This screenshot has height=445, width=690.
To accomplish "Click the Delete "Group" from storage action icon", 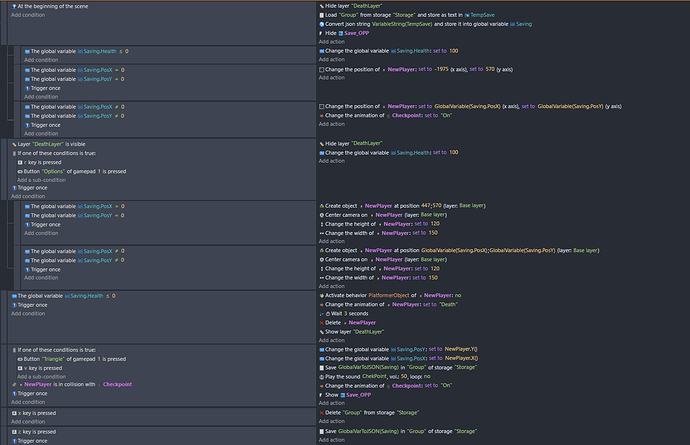I will coord(321,412).
